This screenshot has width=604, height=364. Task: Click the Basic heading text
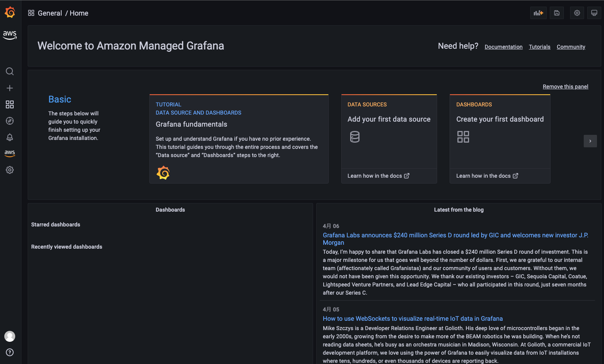click(x=60, y=99)
